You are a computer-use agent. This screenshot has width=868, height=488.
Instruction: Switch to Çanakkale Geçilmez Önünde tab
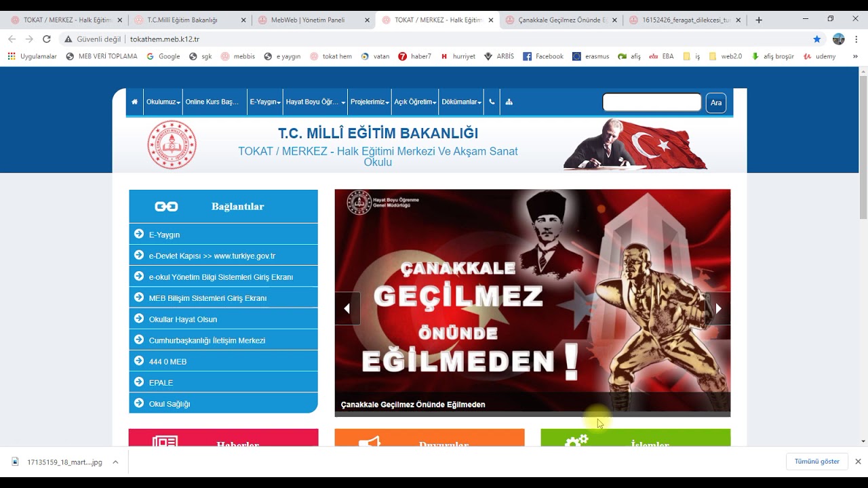(x=560, y=20)
